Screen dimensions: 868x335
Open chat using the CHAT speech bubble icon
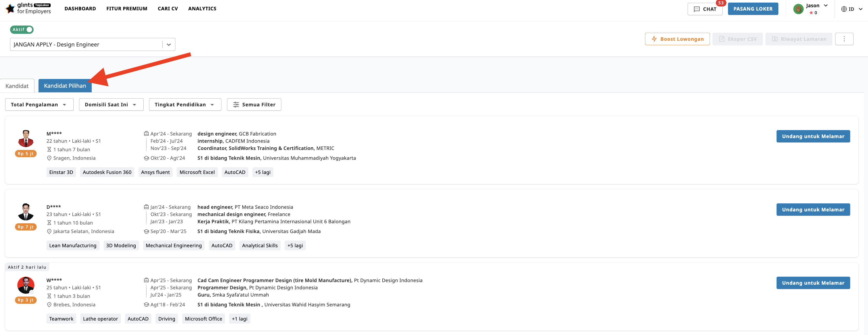697,9
